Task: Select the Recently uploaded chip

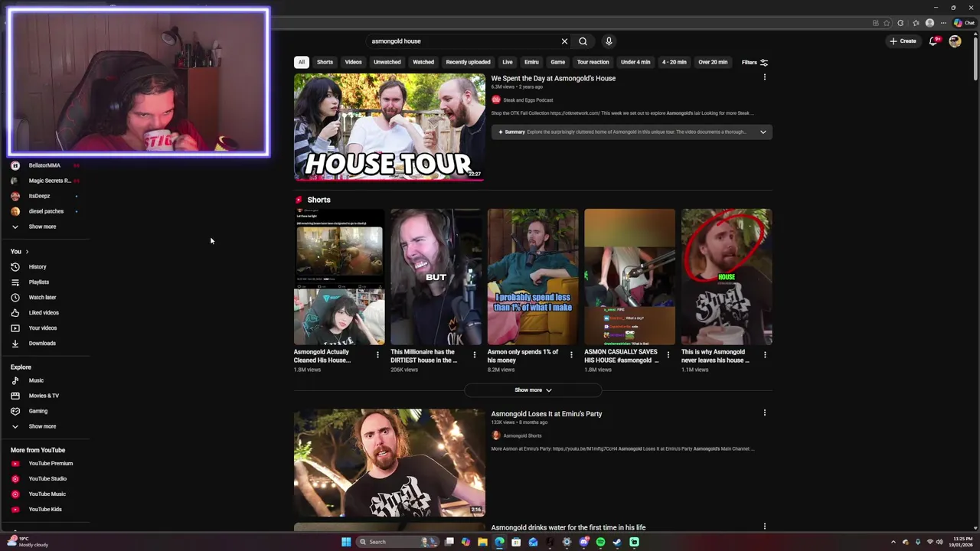Action: coord(468,62)
